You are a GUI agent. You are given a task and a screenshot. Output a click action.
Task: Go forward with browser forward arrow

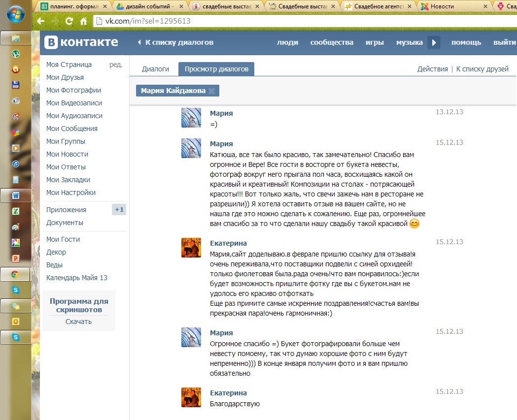pyautogui.click(x=55, y=21)
